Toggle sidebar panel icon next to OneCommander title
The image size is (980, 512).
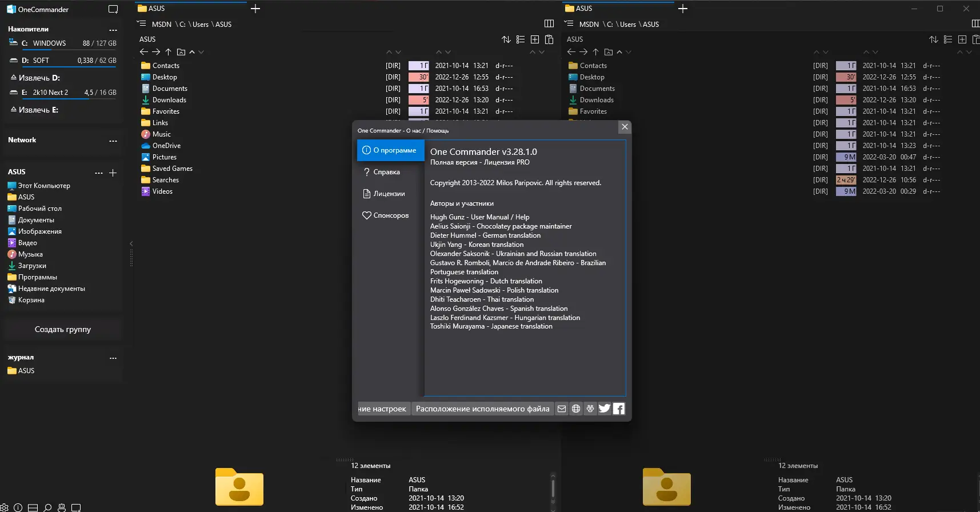(113, 9)
